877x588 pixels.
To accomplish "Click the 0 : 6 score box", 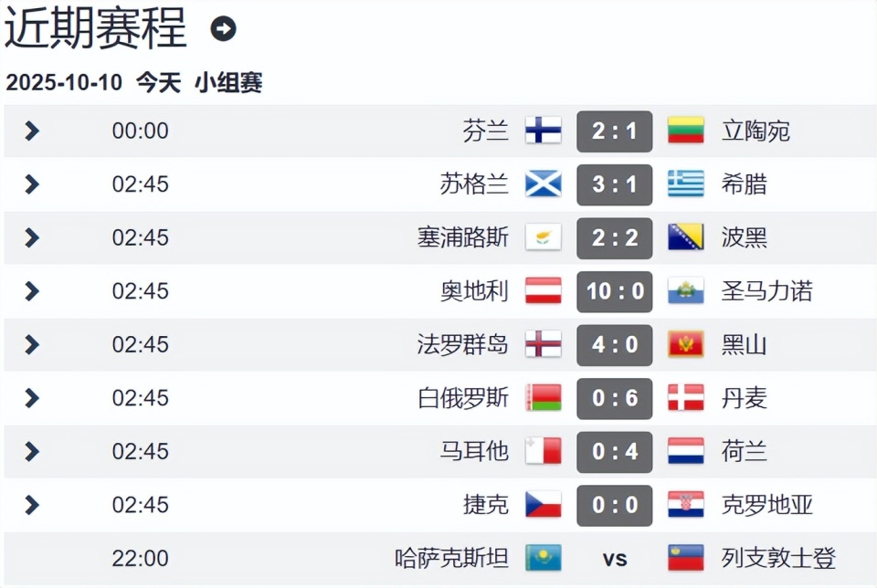I will pos(614,398).
